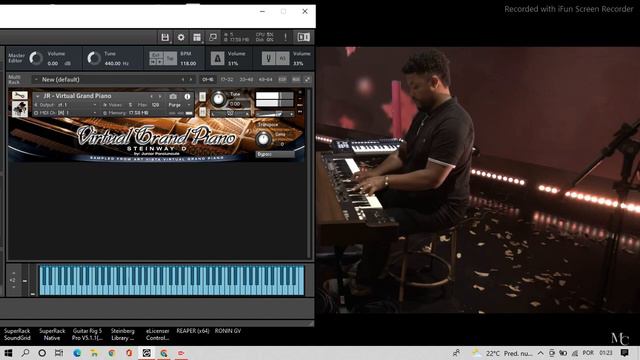Toggle the instrument Solo button

click(x=202, y=97)
